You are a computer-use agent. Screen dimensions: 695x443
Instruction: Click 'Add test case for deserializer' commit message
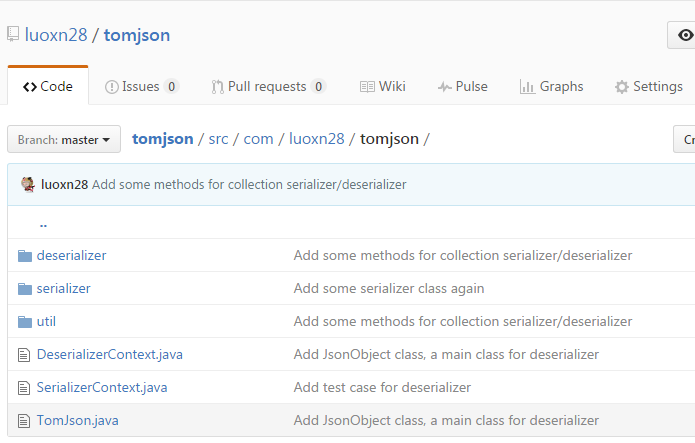(382, 388)
